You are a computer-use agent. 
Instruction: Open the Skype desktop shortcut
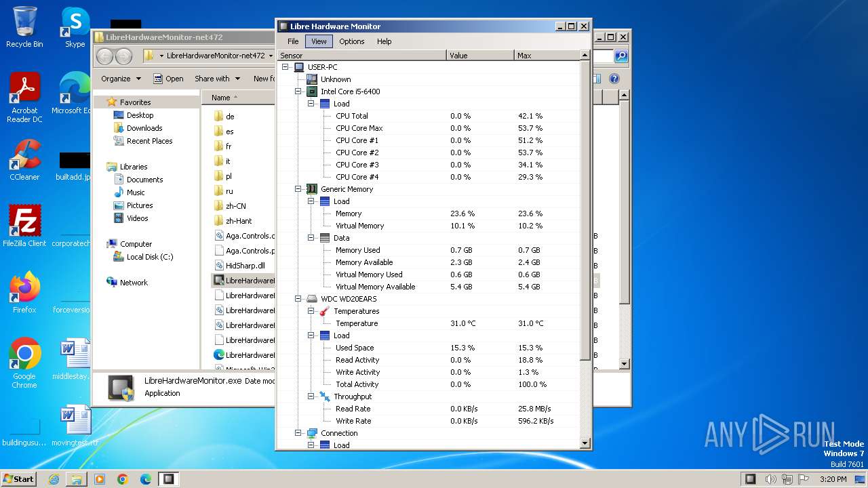coord(75,28)
